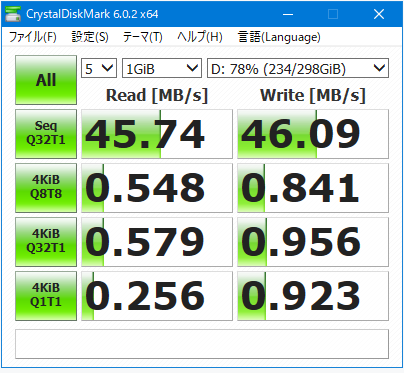
Task: Run all benchmarks with All button
Action: [x=46, y=80]
